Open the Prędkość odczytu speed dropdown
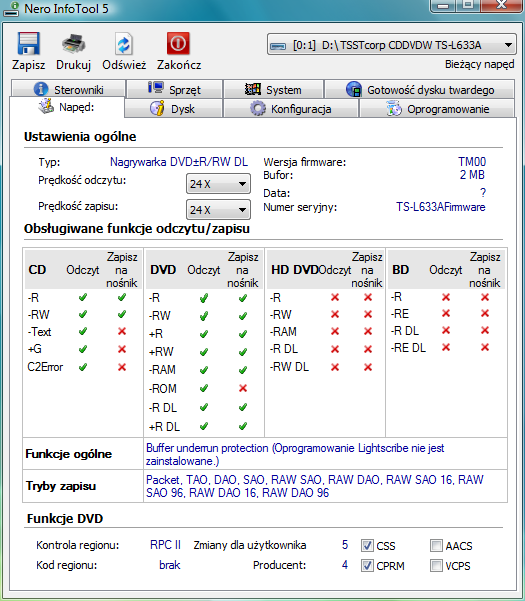The image size is (525, 601). [218, 184]
